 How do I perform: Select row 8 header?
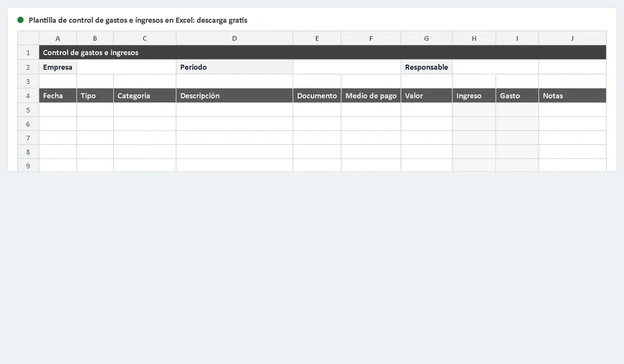point(28,152)
